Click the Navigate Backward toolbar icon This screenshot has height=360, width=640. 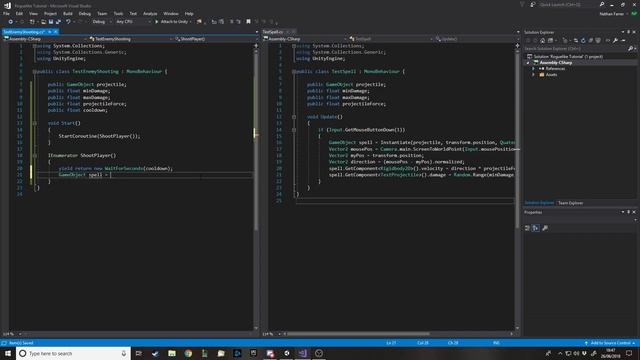click(11, 22)
